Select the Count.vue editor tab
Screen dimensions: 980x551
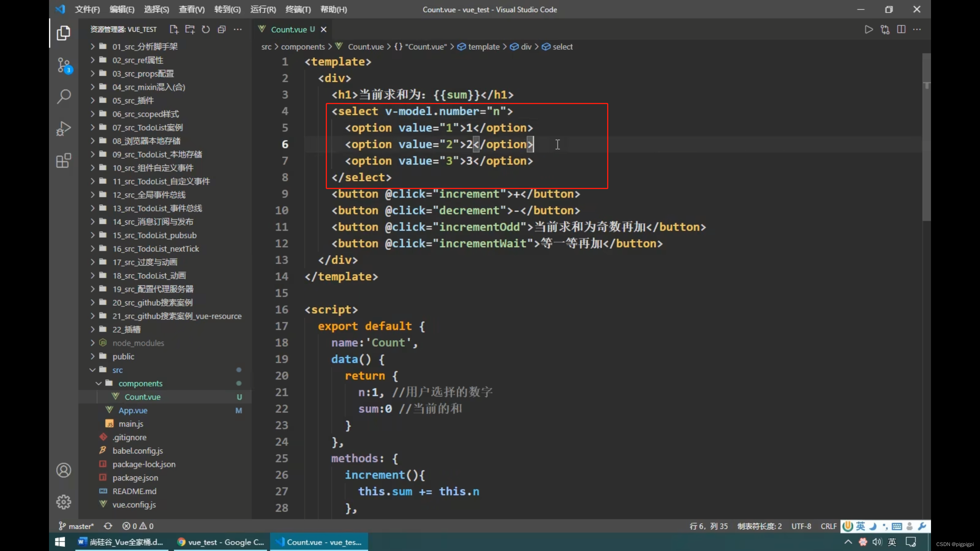292,29
